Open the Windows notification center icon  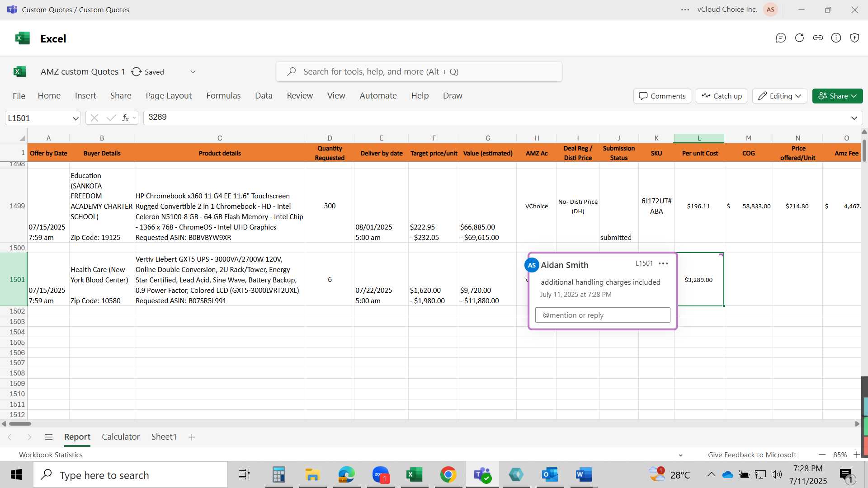846,475
